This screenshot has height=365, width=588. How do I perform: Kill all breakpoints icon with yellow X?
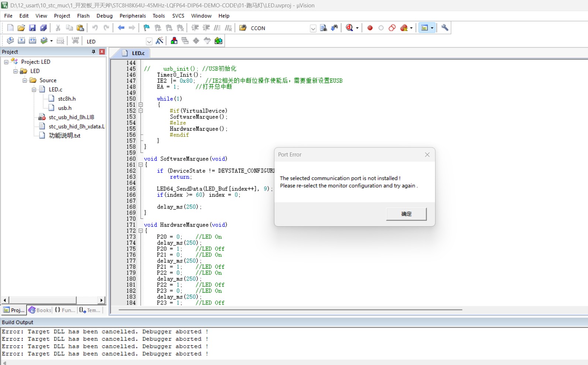click(x=404, y=28)
